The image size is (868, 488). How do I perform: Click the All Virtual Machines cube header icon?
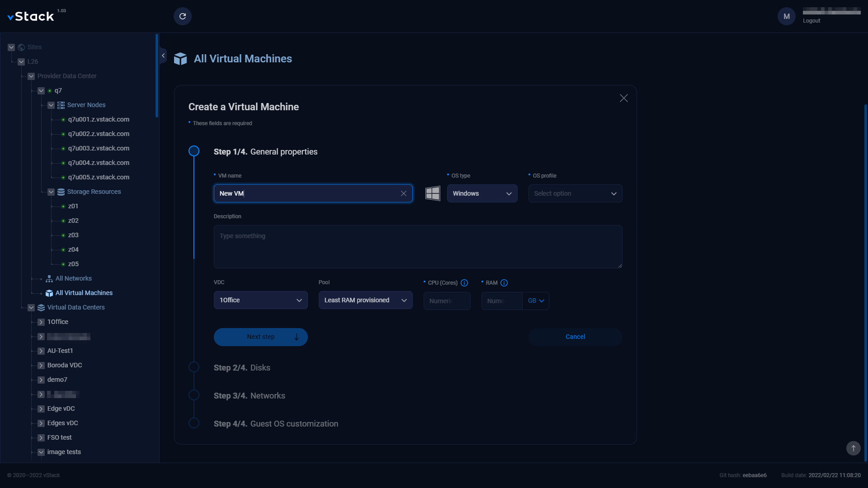point(180,59)
